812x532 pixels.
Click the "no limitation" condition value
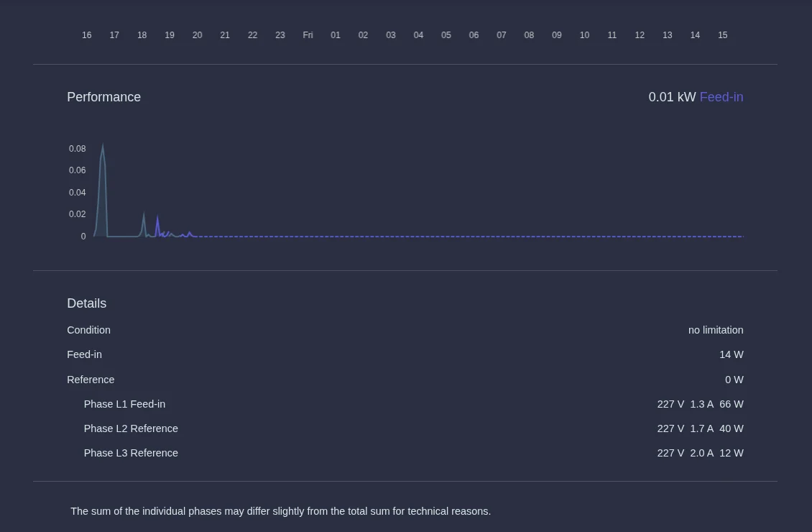pyautogui.click(x=716, y=330)
